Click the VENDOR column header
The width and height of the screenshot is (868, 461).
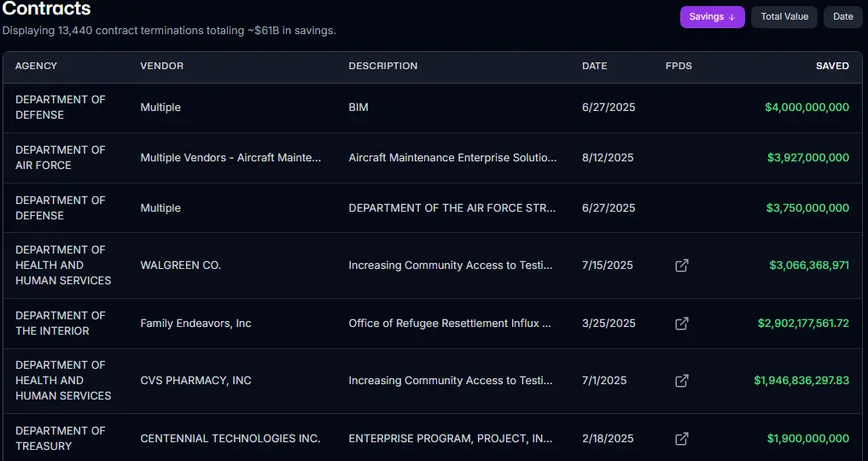(x=161, y=66)
